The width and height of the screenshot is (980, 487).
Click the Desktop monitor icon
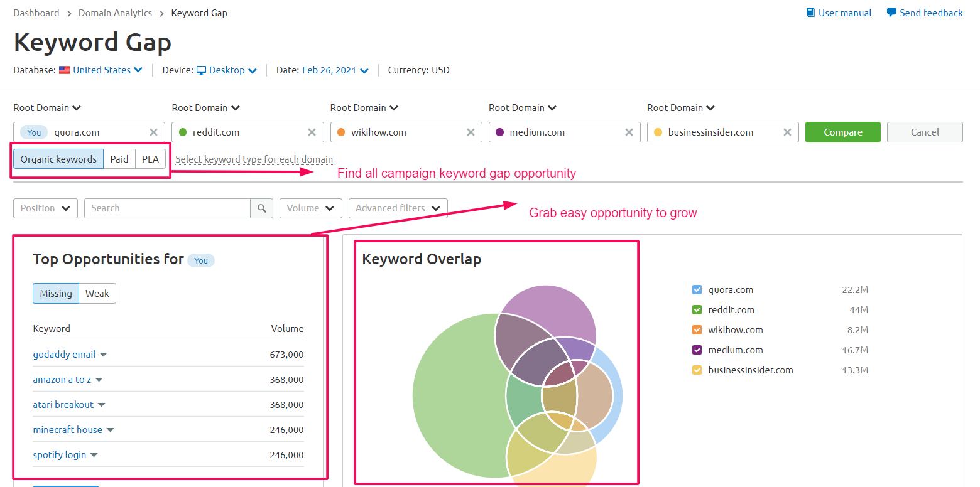point(201,70)
